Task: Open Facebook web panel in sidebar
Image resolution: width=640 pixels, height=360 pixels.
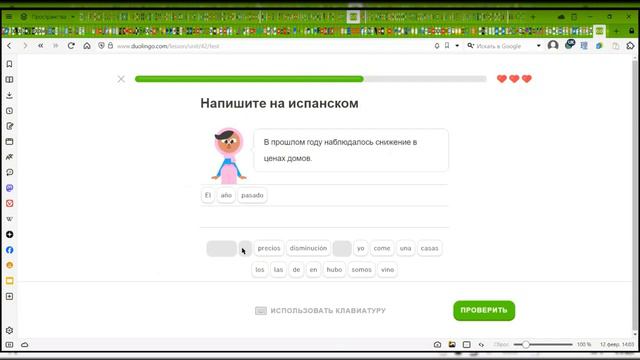Action: 9,250
